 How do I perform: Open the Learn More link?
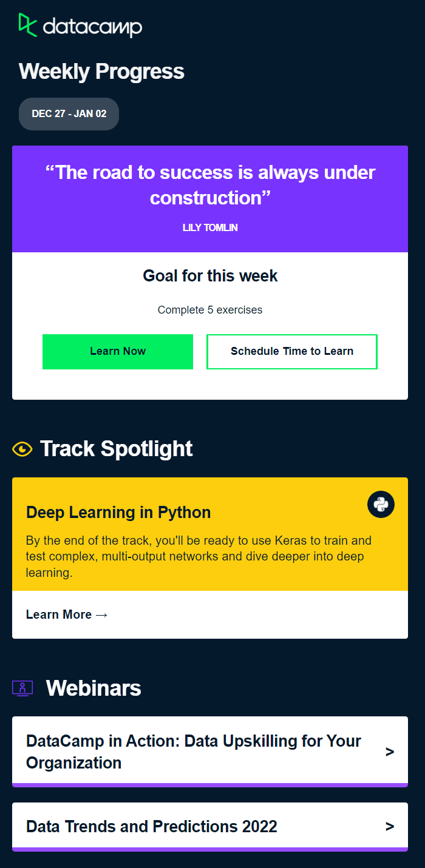(59, 614)
